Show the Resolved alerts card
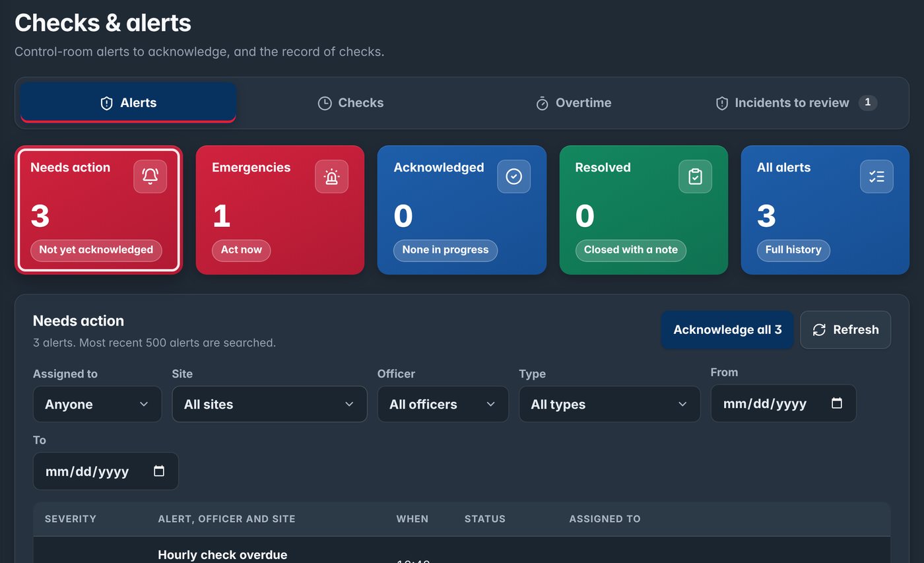This screenshot has width=924, height=563. 643,210
